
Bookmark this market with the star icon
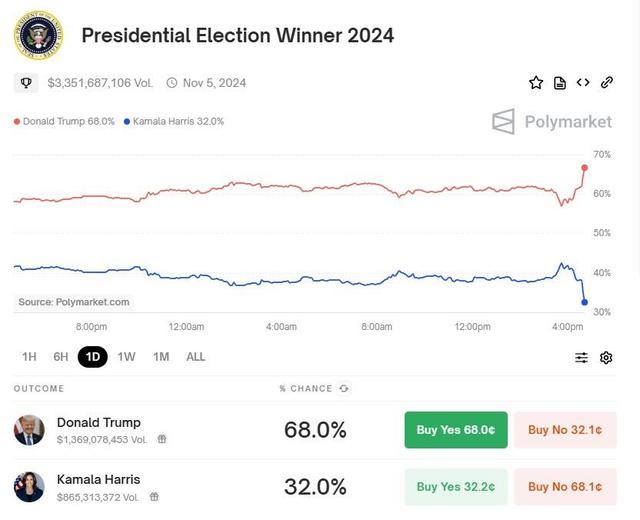(536, 83)
